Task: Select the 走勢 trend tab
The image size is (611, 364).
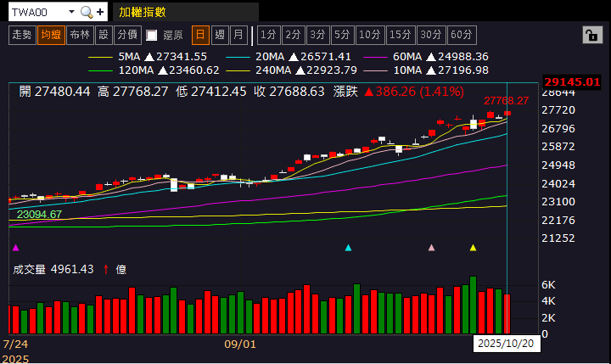Action: click(22, 35)
